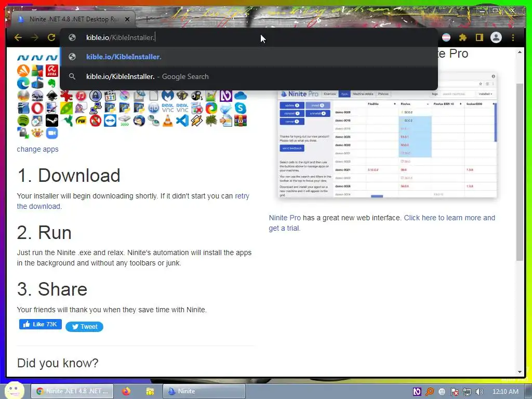Click the TeamViewer icon

coord(110,121)
